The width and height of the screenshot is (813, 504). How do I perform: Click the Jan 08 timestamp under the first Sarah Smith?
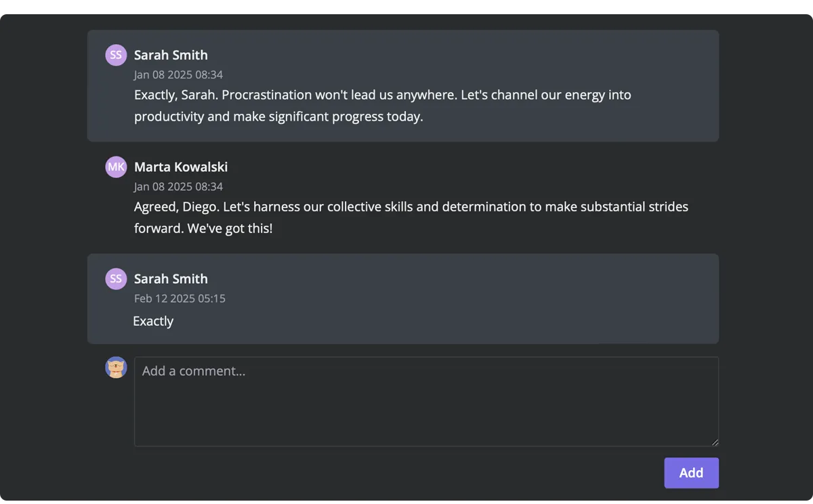click(178, 75)
